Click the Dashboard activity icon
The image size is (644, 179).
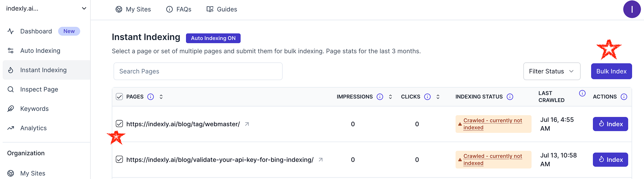11,31
